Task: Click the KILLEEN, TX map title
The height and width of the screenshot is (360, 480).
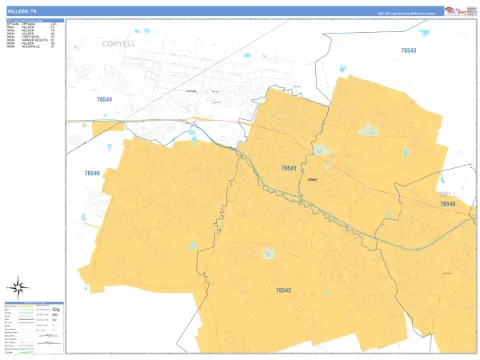Action: (x=22, y=11)
